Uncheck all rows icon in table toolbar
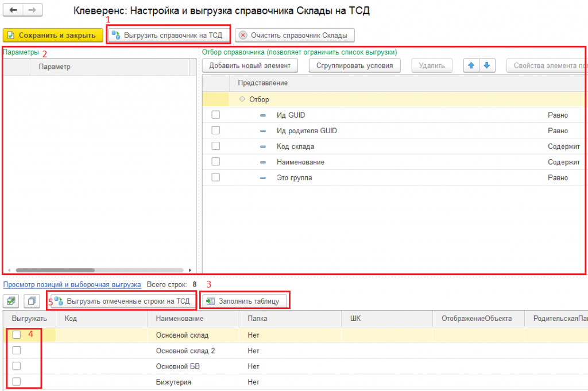Viewport: 588px width, 391px height. coord(32,301)
